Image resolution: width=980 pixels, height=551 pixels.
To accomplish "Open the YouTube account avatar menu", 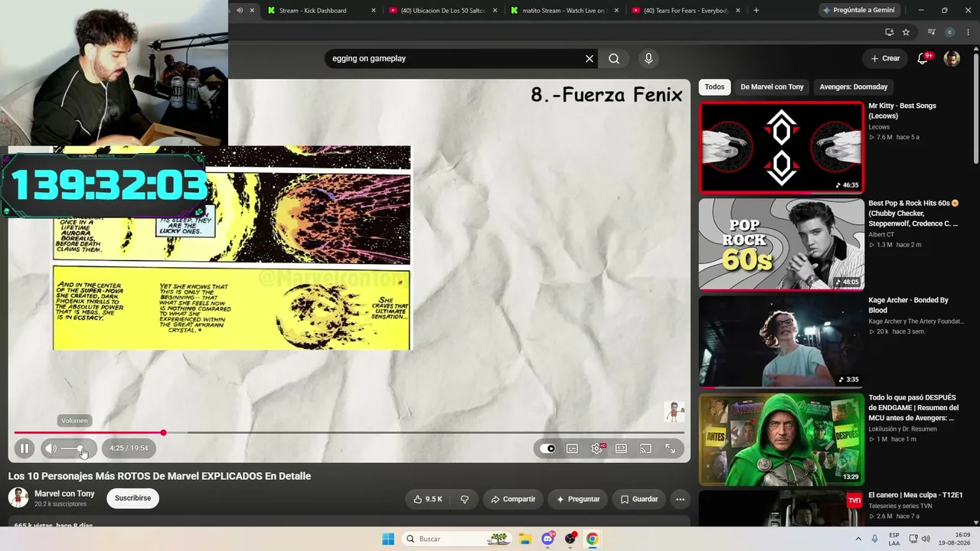I will pos(952,59).
